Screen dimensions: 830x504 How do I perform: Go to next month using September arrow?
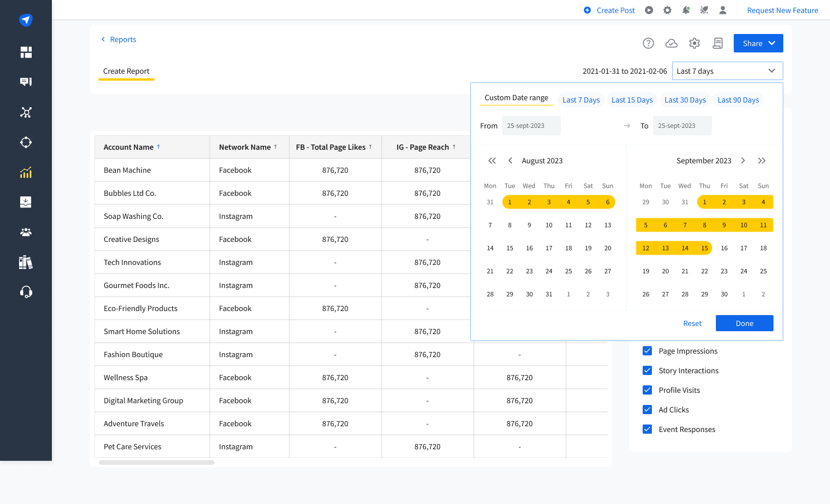pos(743,161)
